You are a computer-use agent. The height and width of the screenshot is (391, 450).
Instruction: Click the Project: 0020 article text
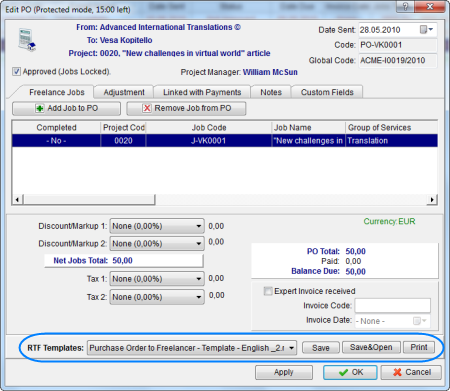pos(169,53)
